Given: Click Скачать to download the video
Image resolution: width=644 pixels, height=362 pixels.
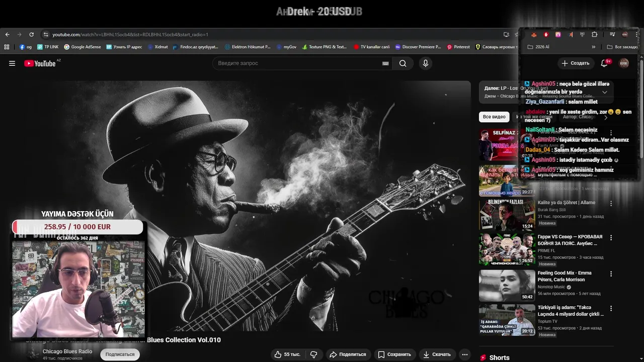Looking at the screenshot, I should pos(437,354).
